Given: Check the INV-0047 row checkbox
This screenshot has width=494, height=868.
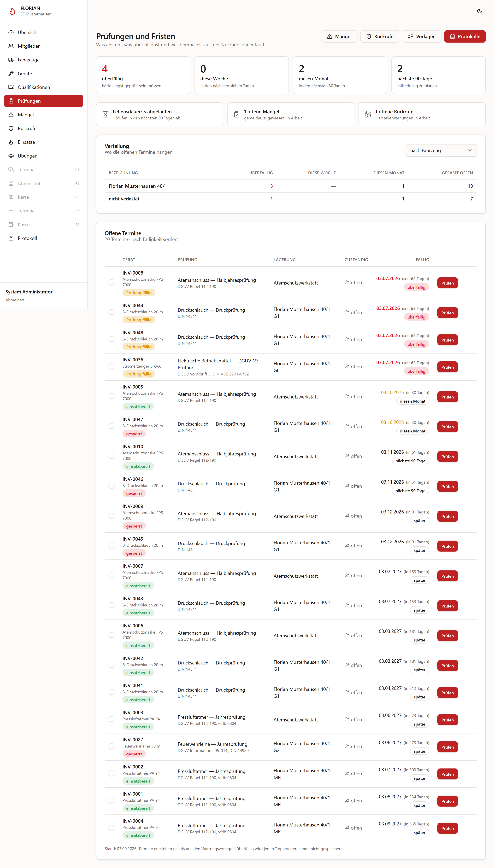Looking at the screenshot, I should pos(111,426).
